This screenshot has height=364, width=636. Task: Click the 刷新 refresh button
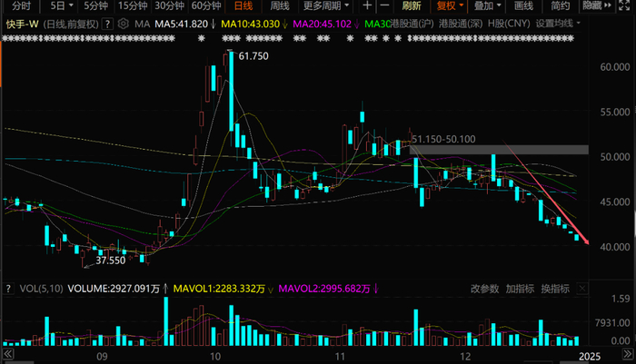pos(412,5)
